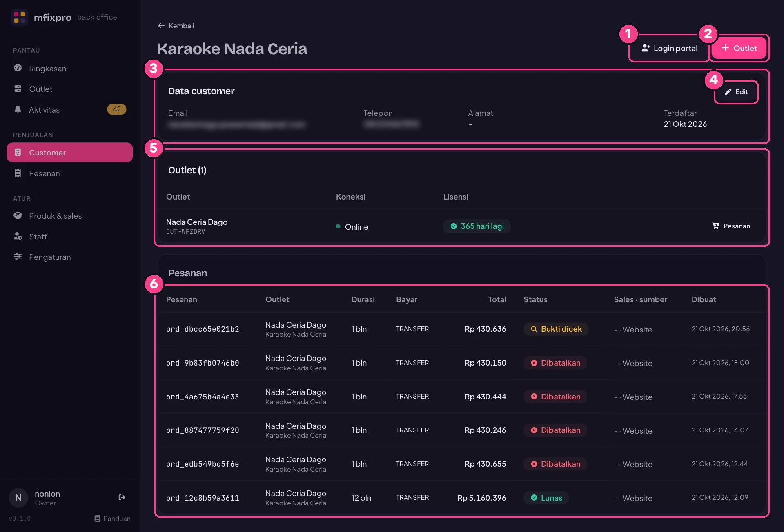Click Dibatalkan status for ord_9b83fb0746b0
The image size is (784, 532).
tap(555, 363)
